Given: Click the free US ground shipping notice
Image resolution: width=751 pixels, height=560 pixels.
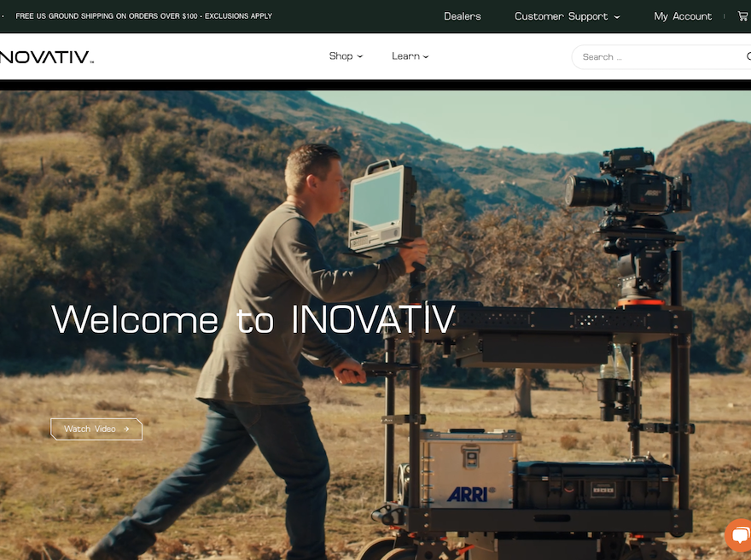Looking at the screenshot, I should click(143, 16).
